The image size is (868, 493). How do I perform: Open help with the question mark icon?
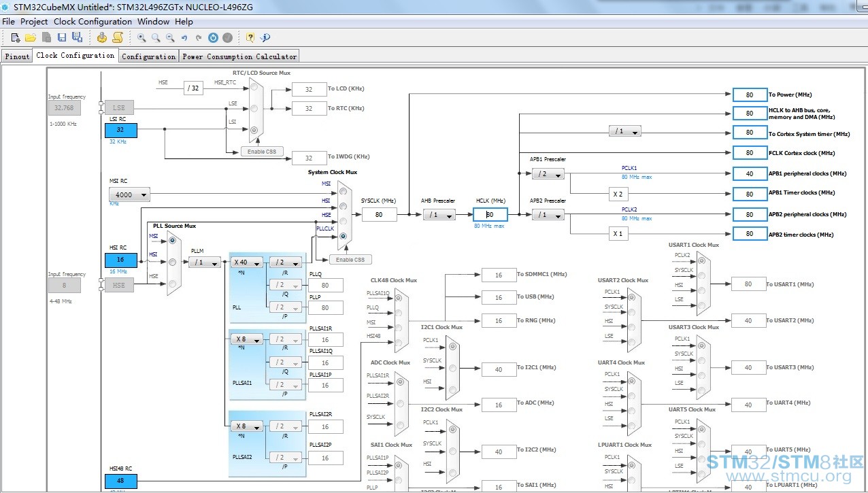pyautogui.click(x=250, y=37)
